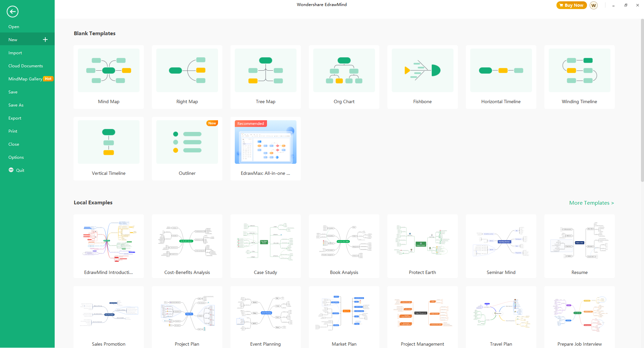Click the back arrow circle icon
644x348 pixels.
click(x=12, y=12)
